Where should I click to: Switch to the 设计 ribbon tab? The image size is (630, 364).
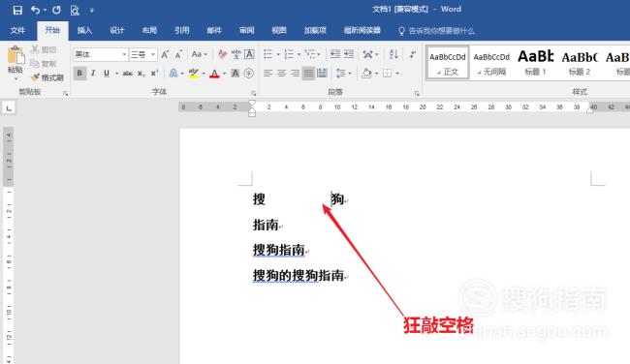pos(117,31)
